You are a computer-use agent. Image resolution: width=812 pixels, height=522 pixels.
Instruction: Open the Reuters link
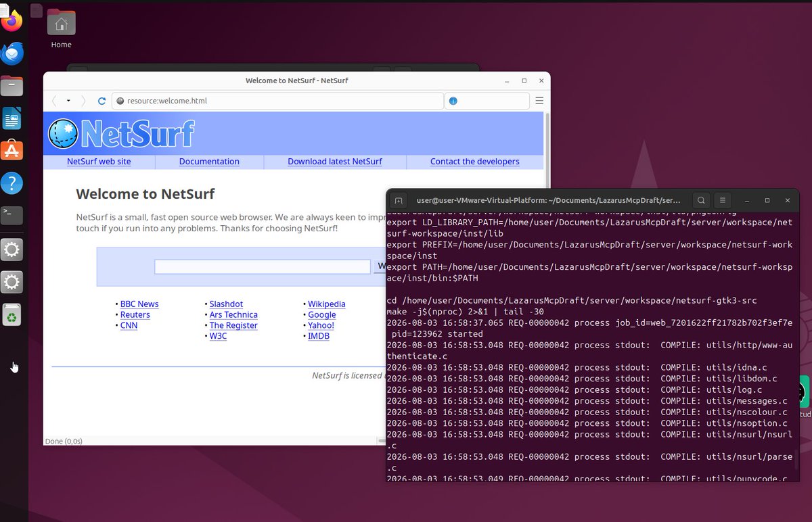click(x=135, y=315)
